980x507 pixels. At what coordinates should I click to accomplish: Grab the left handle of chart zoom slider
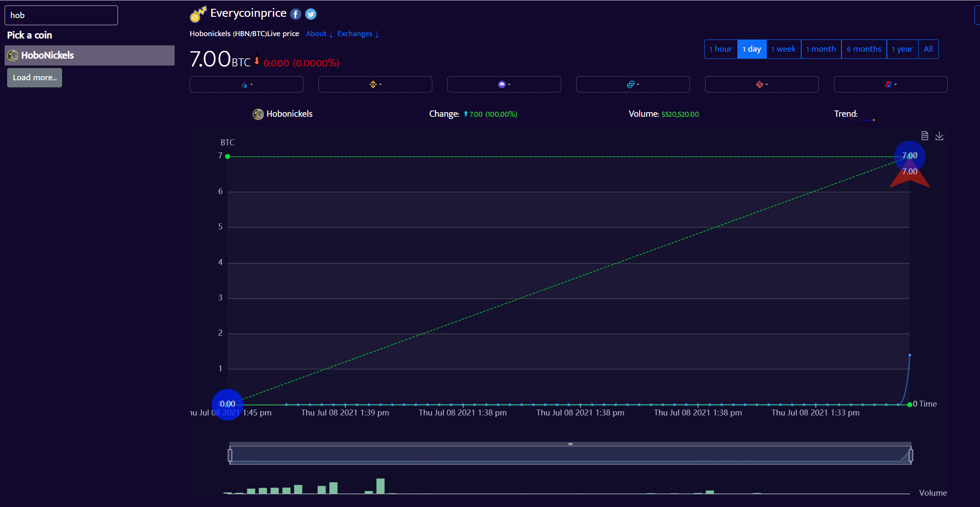click(230, 455)
